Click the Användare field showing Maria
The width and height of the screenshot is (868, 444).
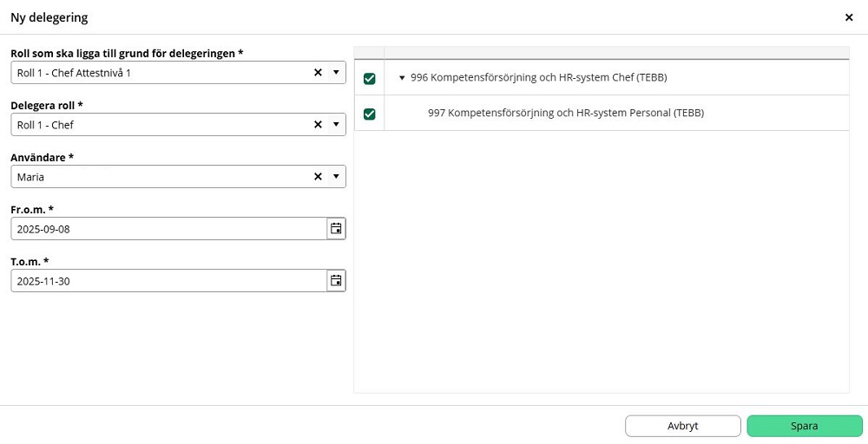156,177
